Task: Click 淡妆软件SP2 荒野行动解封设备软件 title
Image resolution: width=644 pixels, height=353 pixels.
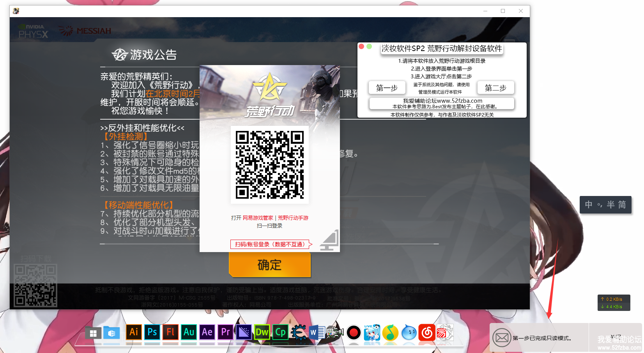Action: (x=442, y=48)
